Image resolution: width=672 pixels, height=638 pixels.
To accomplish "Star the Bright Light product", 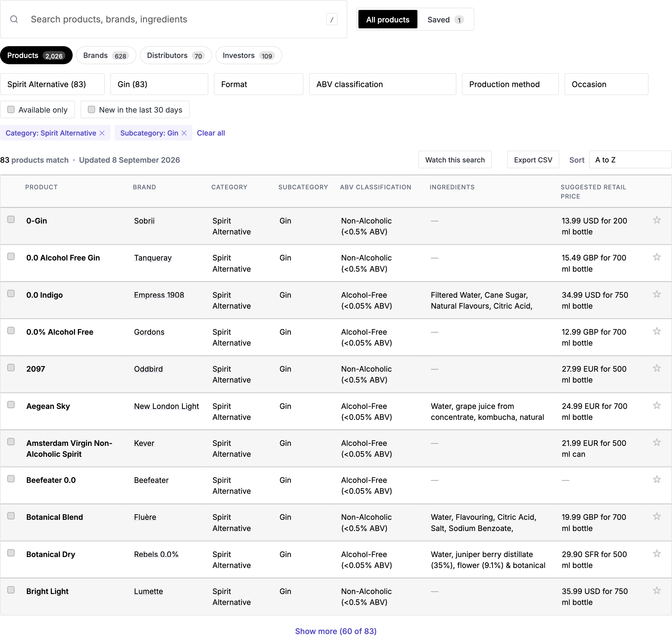I will [x=657, y=591].
